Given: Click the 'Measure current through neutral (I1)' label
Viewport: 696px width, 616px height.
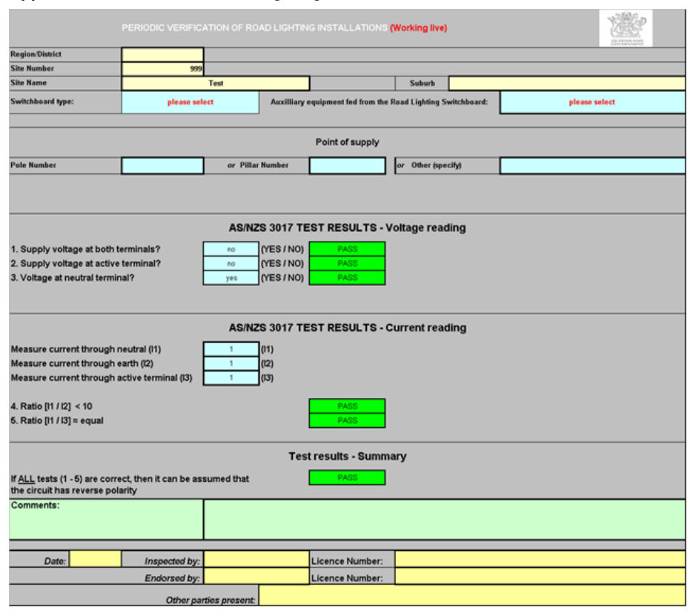Looking at the screenshot, I should [x=86, y=349].
